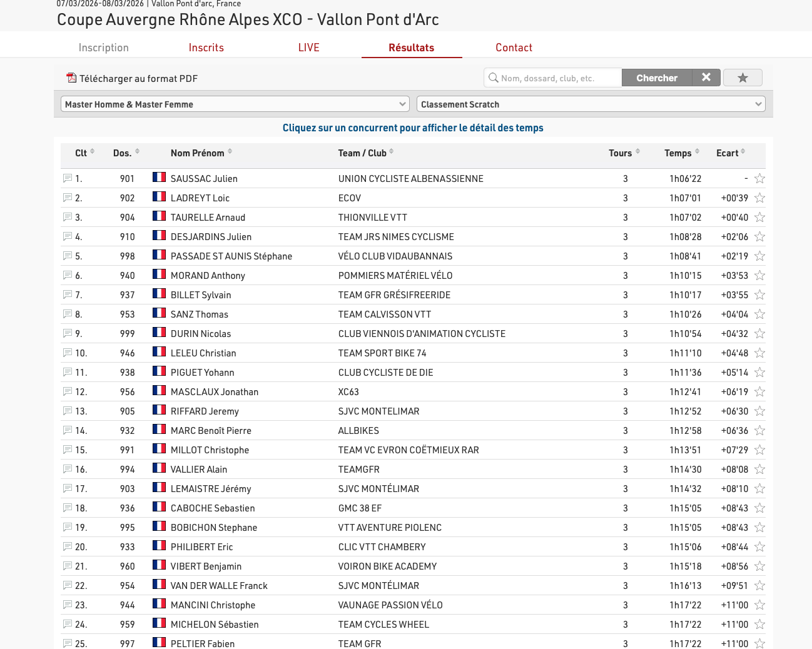The height and width of the screenshot is (649, 812).
Task: Toggle favorite star for VALLIER Alain
Action: [x=759, y=470]
